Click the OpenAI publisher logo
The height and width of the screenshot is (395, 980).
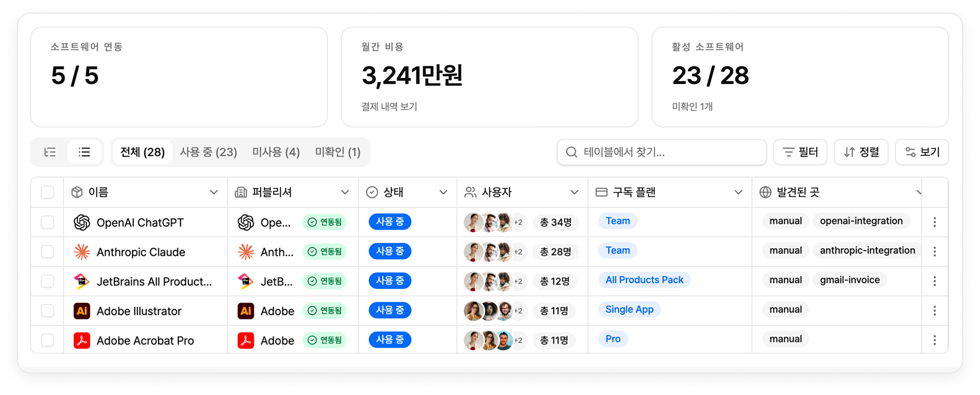246,222
